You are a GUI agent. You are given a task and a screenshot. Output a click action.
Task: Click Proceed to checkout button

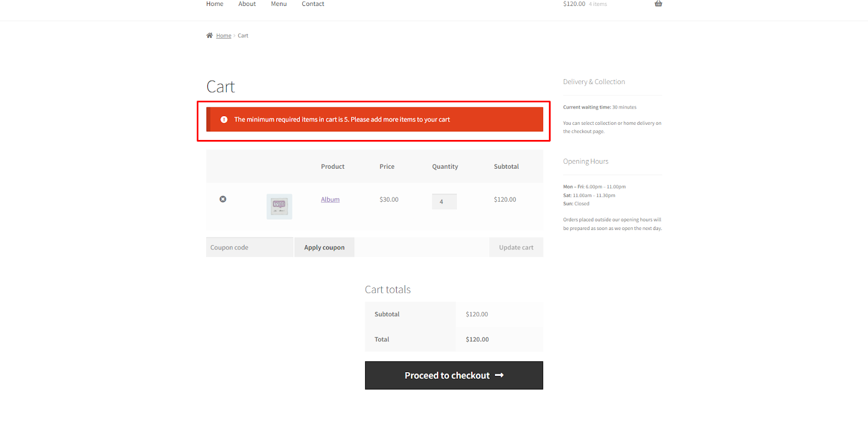454,375
